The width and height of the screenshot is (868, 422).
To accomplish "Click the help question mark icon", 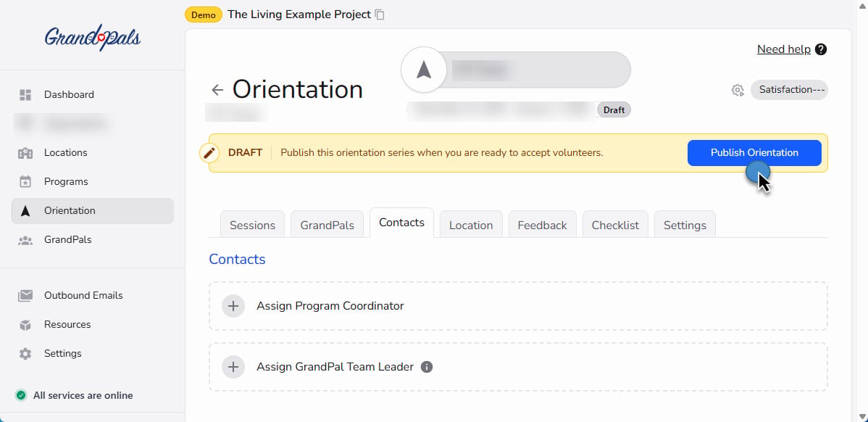I will [x=822, y=49].
